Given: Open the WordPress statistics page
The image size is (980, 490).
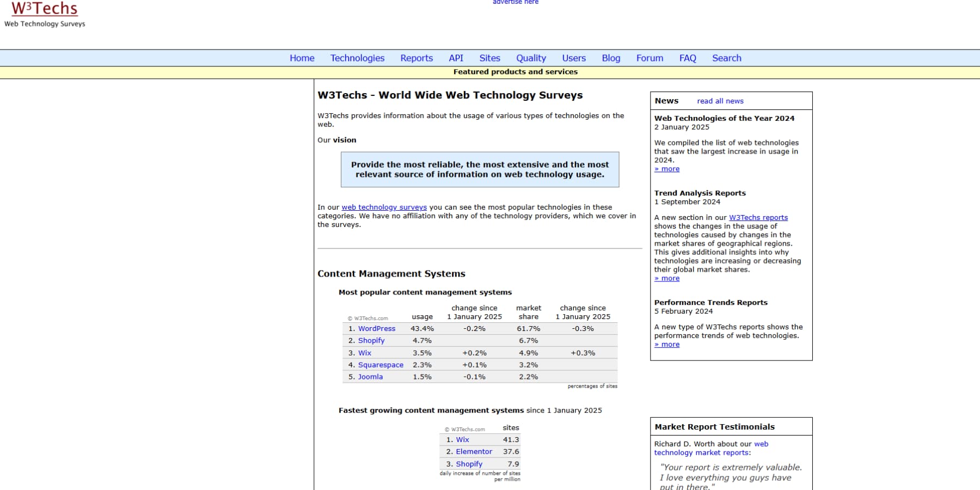Looking at the screenshot, I should point(376,328).
